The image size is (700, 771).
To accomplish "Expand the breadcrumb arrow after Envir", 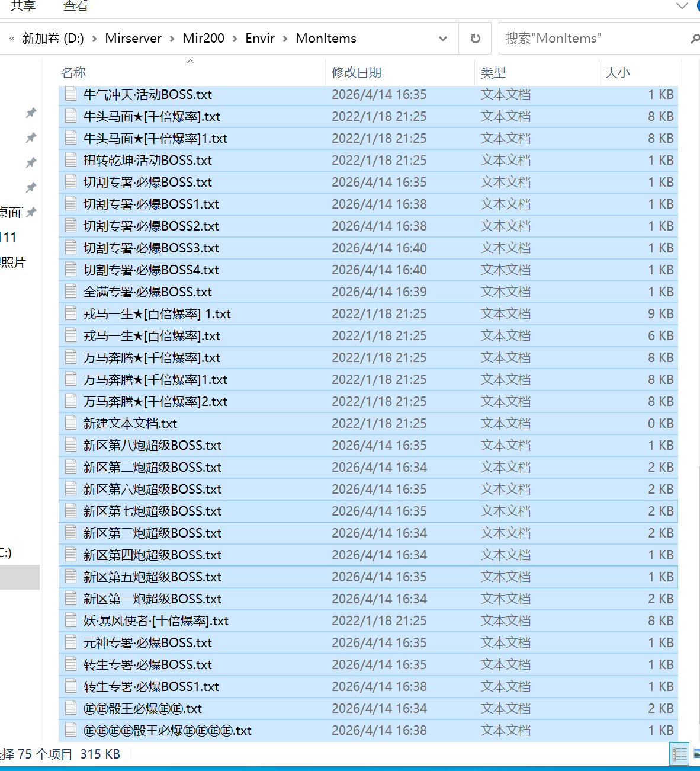I will click(285, 39).
